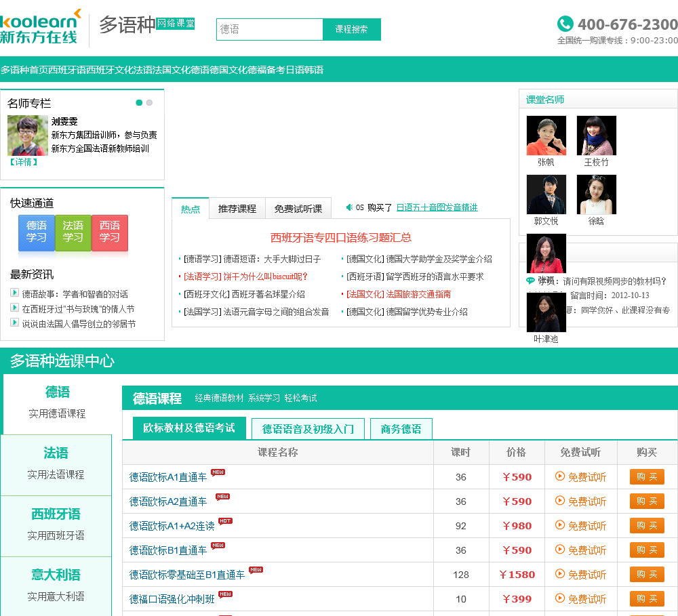
Task: Click the NEW badge on 德语欧标A1直通车
Action: [x=218, y=472]
